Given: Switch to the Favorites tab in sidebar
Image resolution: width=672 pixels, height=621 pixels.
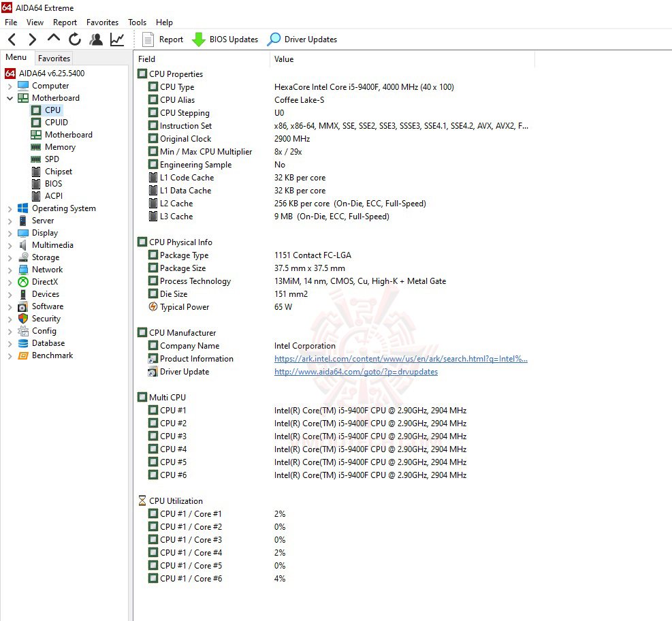Looking at the screenshot, I should click(54, 58).
